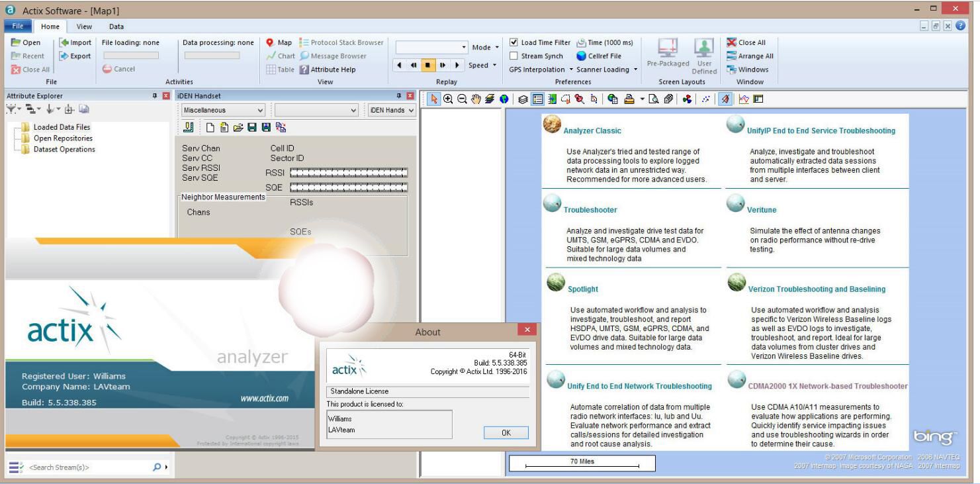Open the replay Mode dropdown
The image size is (980, 484).
pyautogui.click(x=485, y=47)
